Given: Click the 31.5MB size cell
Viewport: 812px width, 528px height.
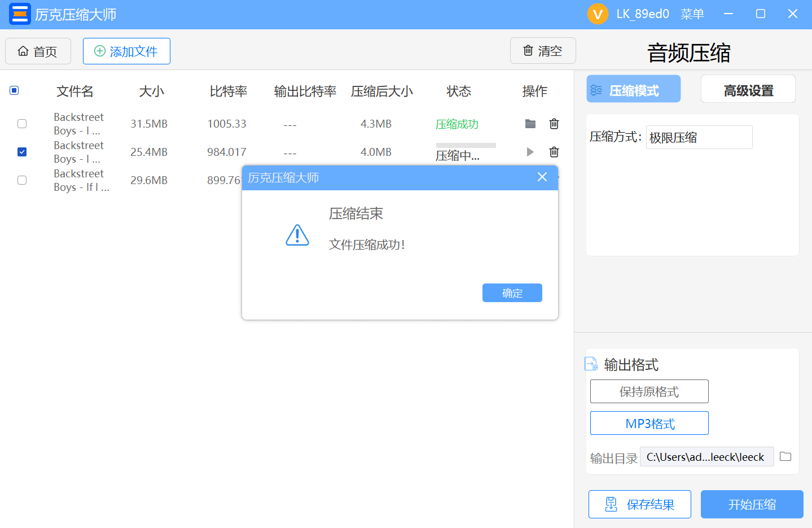Looking at the screenshot, I should point(149,124).
